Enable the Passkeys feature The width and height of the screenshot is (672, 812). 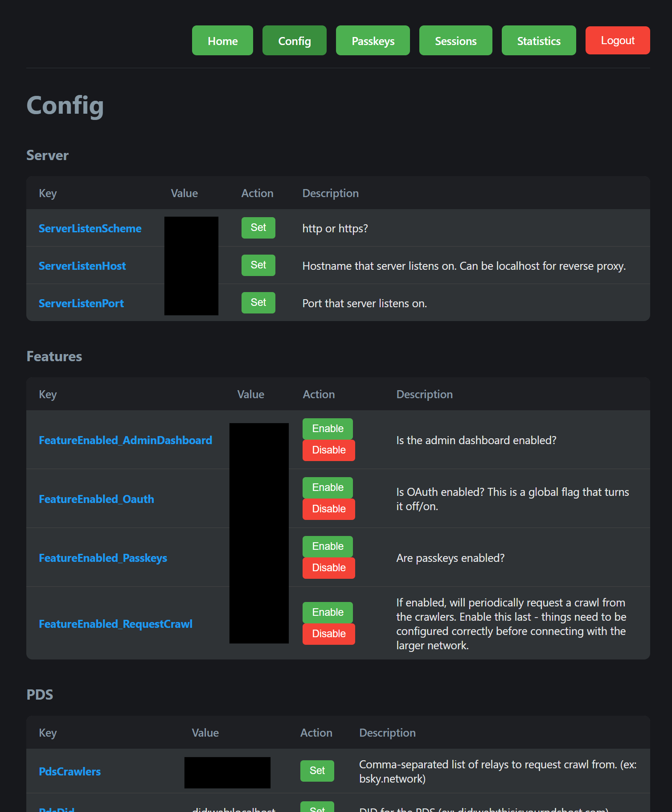click(x=328, y=546)
